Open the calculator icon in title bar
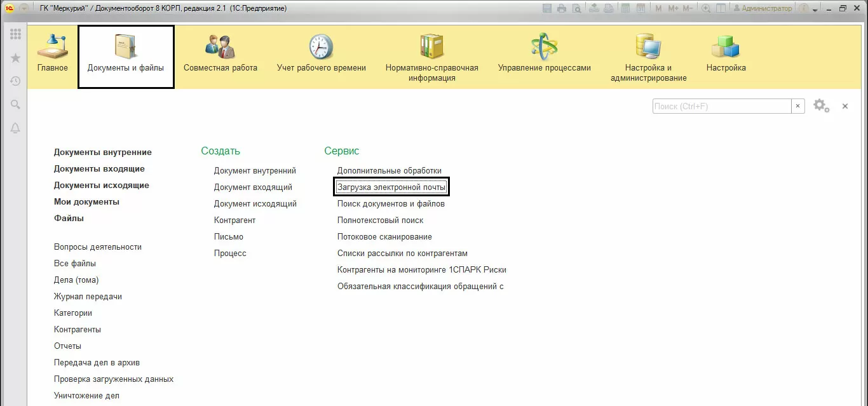 pos(626,8)
